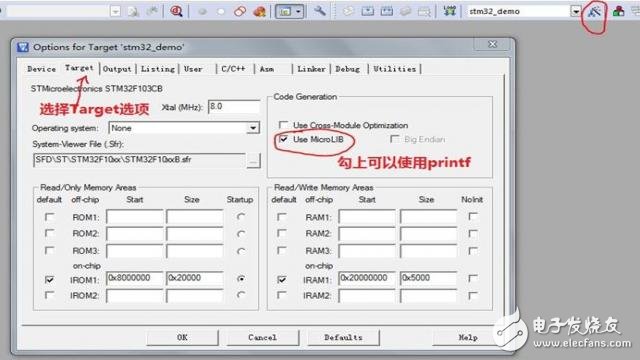
Task: Disable the Use MicroLIB checkbox
Action: (x=283, y=140)
